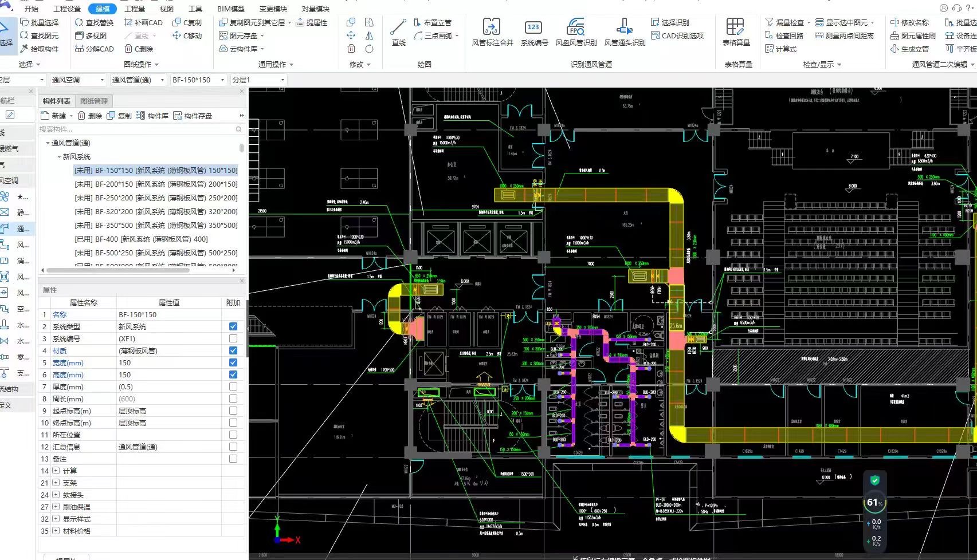The width and height of the screenshot is (977, 560).
Task: Click the C删除 delete tool
Action: tap(139, 49)
